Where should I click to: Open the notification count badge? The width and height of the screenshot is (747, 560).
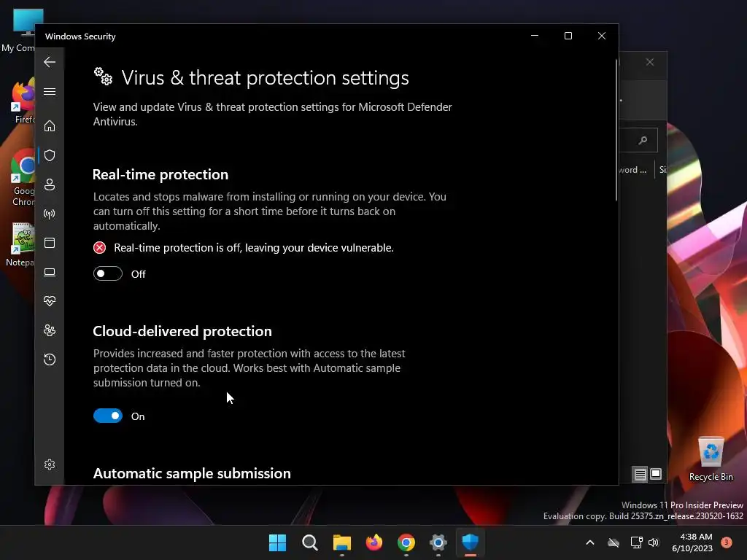pyautogui.click(x=727, y=542)
